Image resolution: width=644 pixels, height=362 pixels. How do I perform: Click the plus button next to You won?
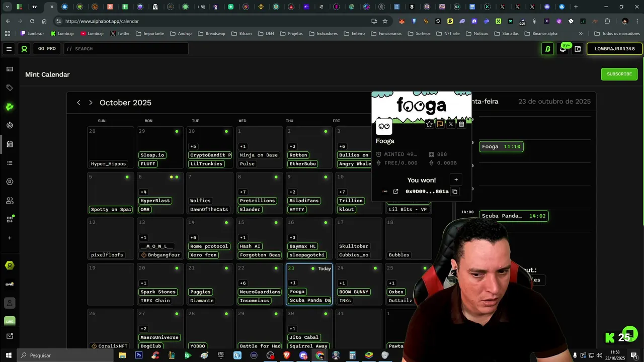tap(456, 179)
